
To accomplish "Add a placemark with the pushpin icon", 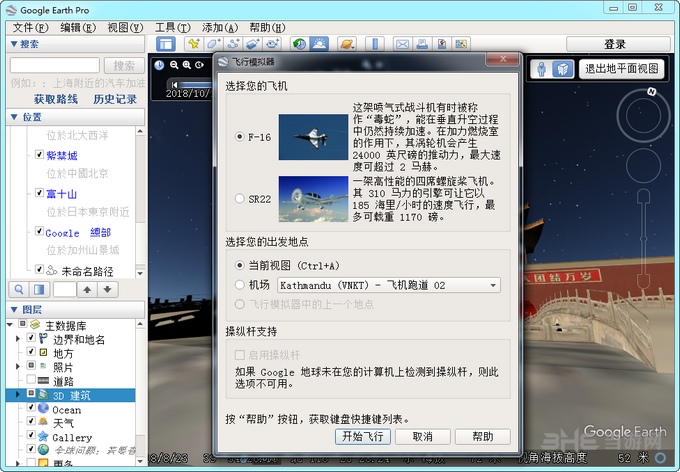I will point(194,44).
